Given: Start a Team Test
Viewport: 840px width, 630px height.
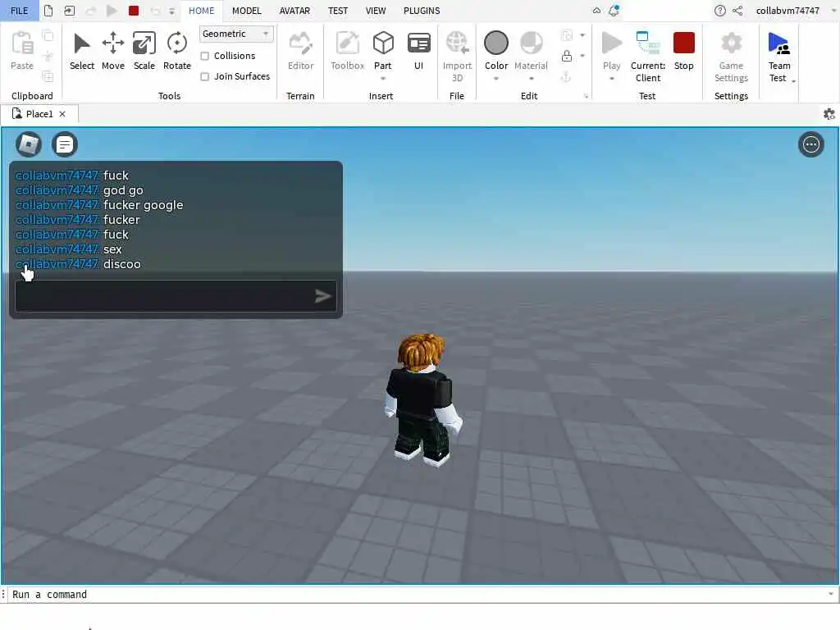Looking at the screenshot, I should 779,57.
